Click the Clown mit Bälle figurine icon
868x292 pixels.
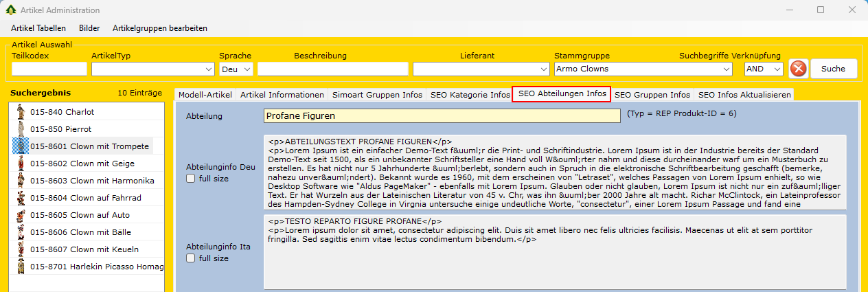(21, 232)
